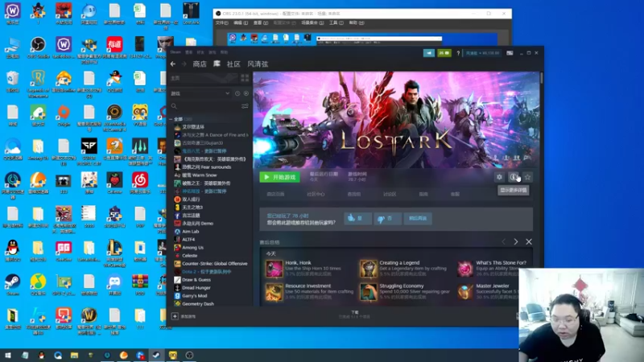Click the thumbs-down not recommend button
Screen dimensions: 644x362
387,218
